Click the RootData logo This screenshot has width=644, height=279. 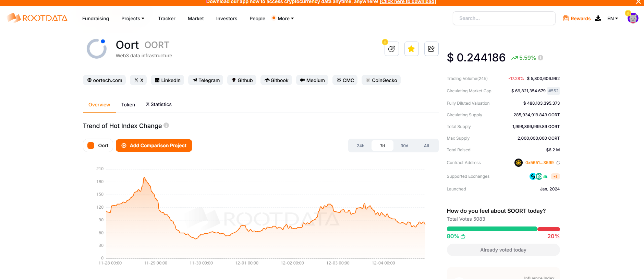click(x=37, y=18)
